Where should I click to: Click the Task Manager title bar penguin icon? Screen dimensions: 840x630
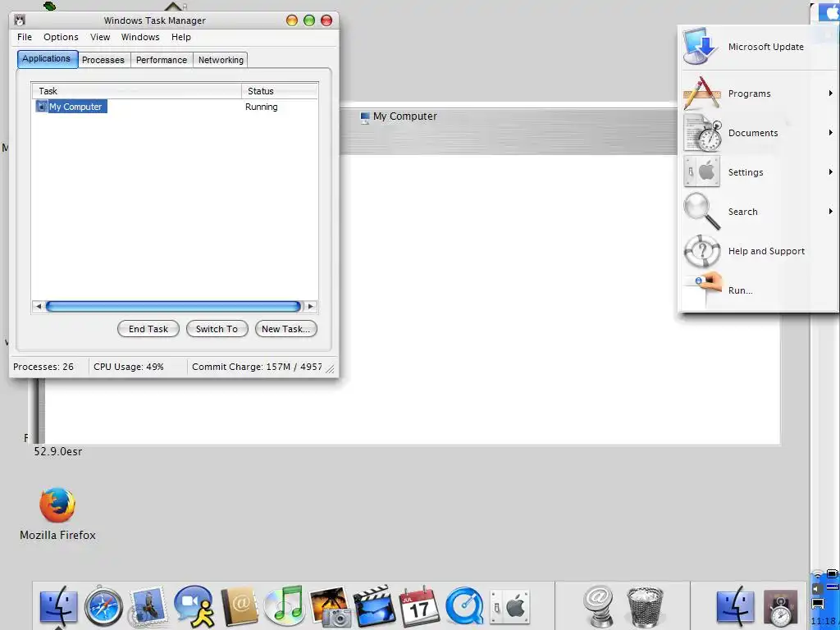(x=20, y=21)
